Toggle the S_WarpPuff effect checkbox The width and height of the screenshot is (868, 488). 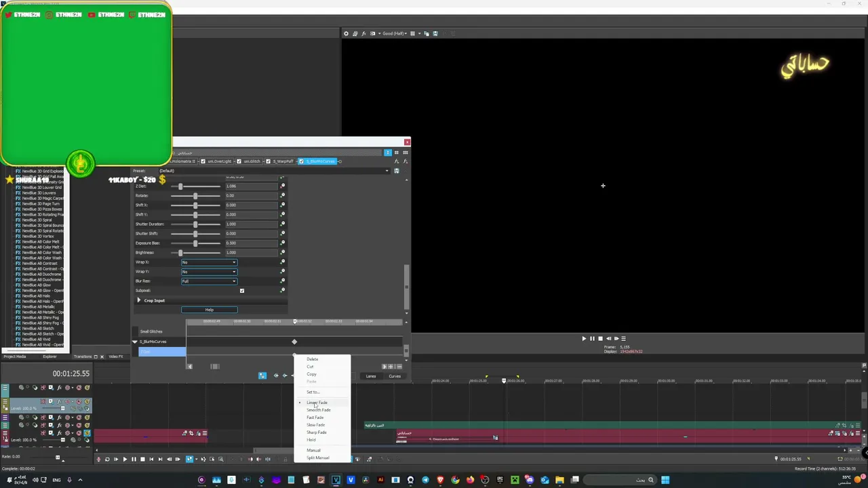[x=269, y=161]
